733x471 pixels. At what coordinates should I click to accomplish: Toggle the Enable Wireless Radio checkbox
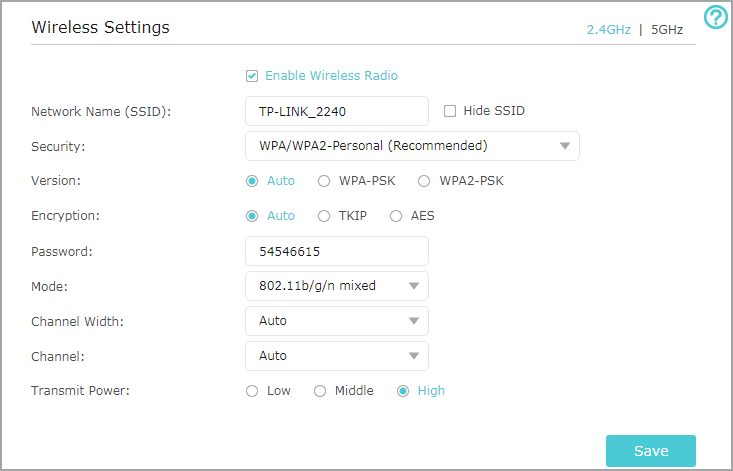(252, 75)
